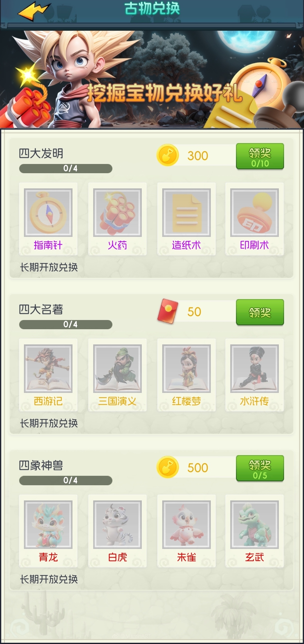This screenshot has height=644, width=304.
Task: Tap the yellow lightning back arrow
Action: (x=35, y=11)
